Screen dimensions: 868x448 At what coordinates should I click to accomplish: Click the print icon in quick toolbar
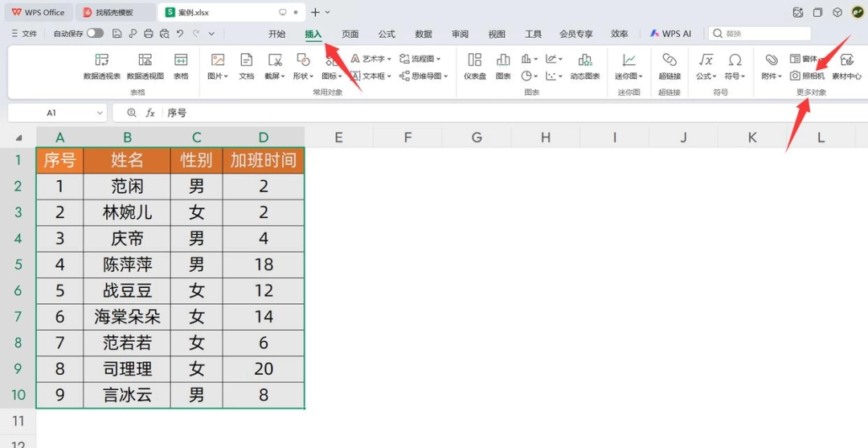click(149, 34)
